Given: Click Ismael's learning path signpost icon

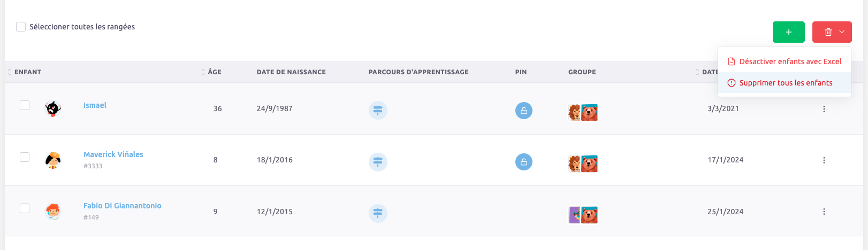Looking at the screenshot, I should 378,111.
